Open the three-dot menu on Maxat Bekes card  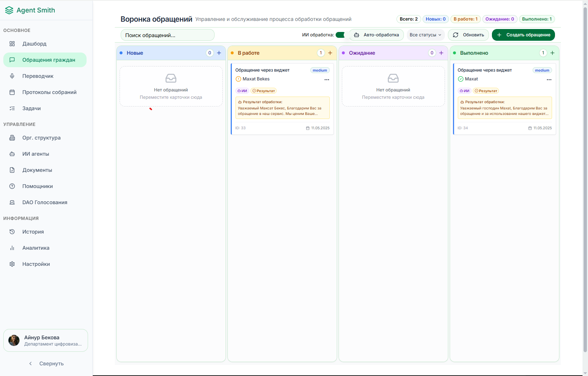click(326, 79)
